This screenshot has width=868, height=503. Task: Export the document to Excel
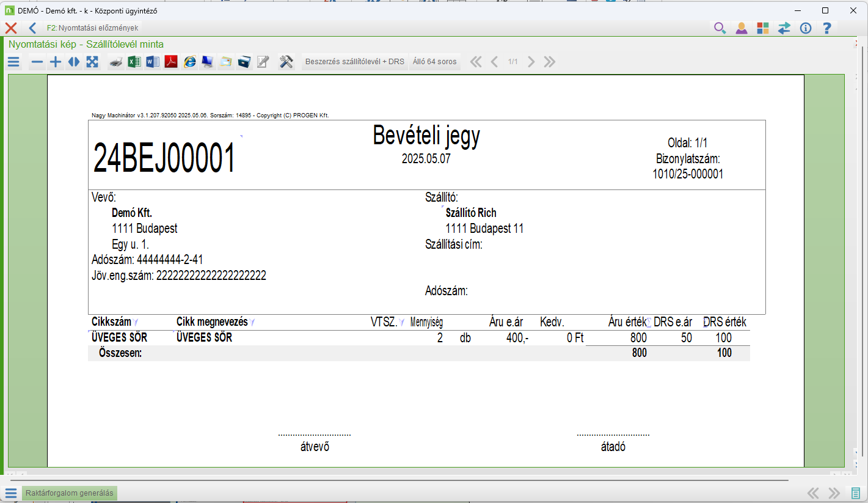click(x=134, y=62)
